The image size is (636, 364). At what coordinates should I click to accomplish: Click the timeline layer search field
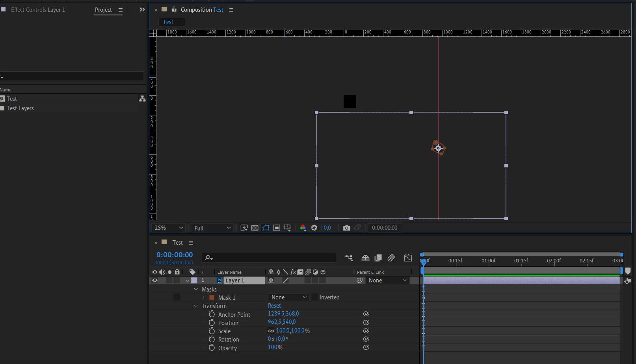pos(269,258)
